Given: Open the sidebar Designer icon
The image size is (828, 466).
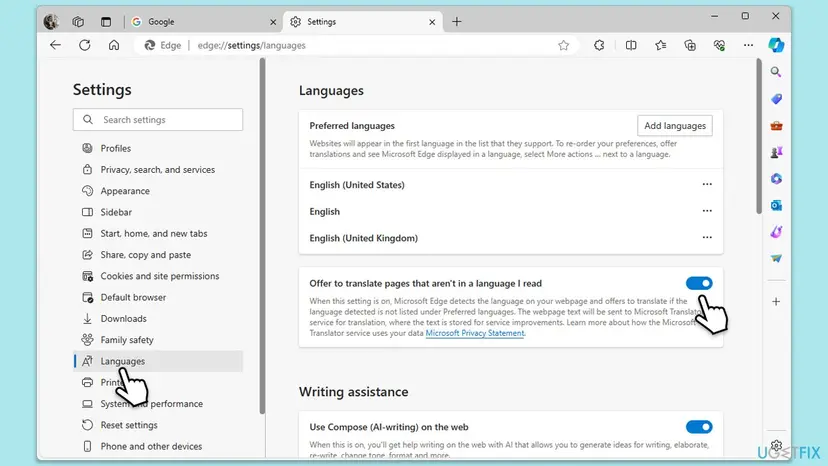Looking at the screenshot, I should pos(776,231).
